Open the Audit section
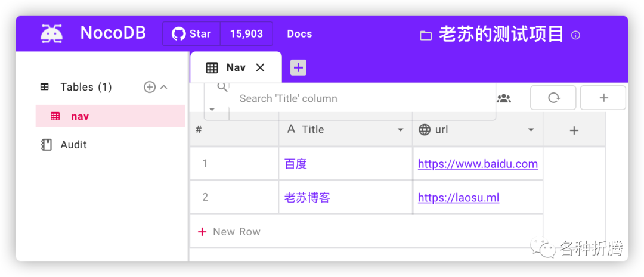 point(73,144)
